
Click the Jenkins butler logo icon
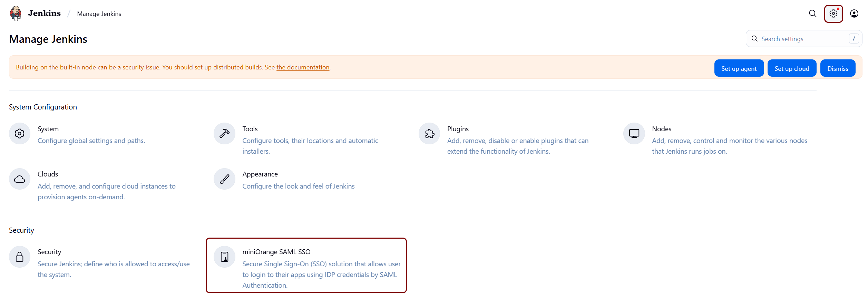[x=16, y=13]
